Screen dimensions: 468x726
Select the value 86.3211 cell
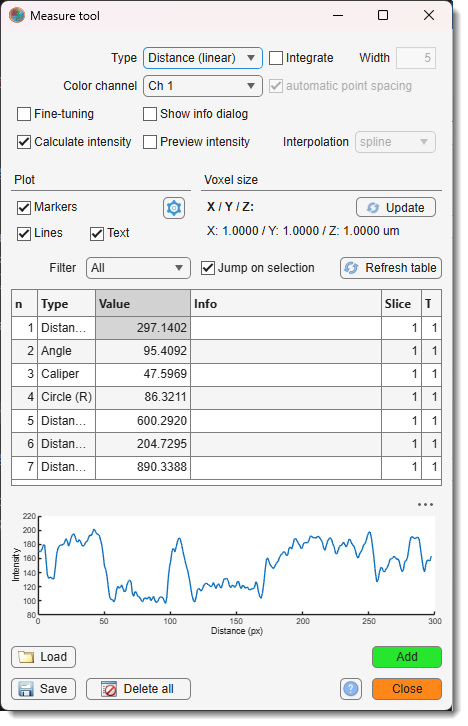[x=143, y=398]
